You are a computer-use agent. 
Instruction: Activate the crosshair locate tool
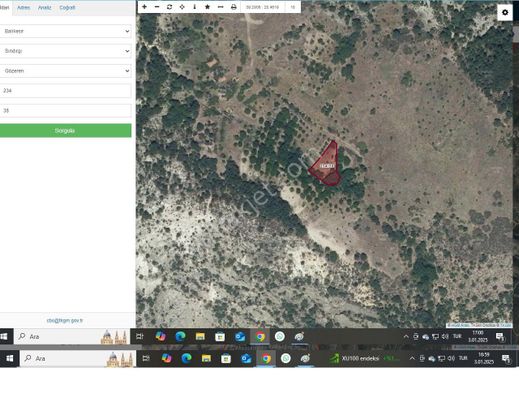tap(182, 7)
